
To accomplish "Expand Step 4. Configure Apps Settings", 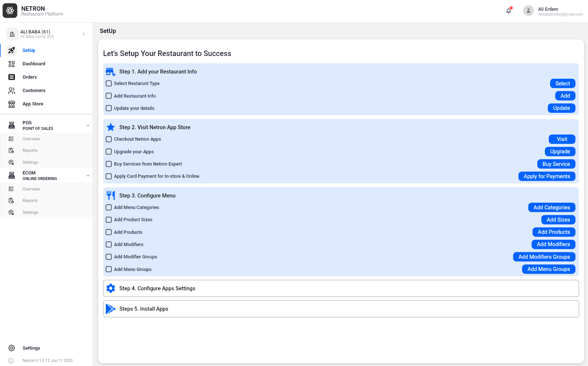I will (x=341, y=288).
